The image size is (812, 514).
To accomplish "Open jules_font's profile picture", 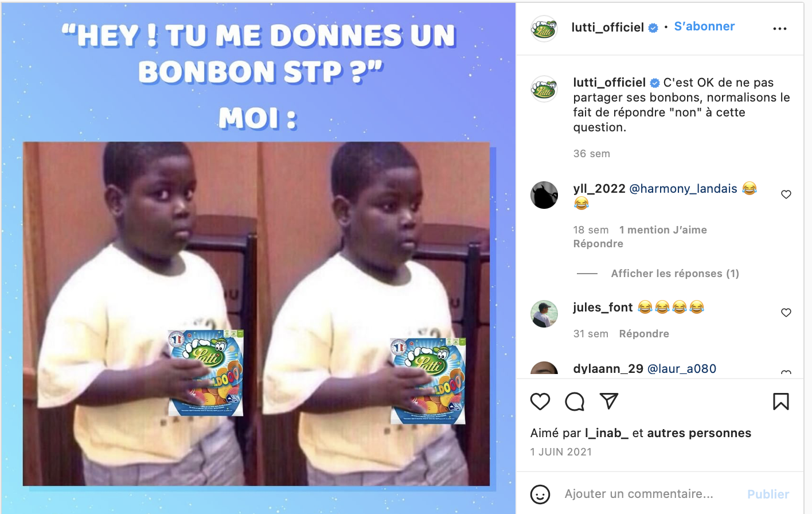I will pos(544,314).
